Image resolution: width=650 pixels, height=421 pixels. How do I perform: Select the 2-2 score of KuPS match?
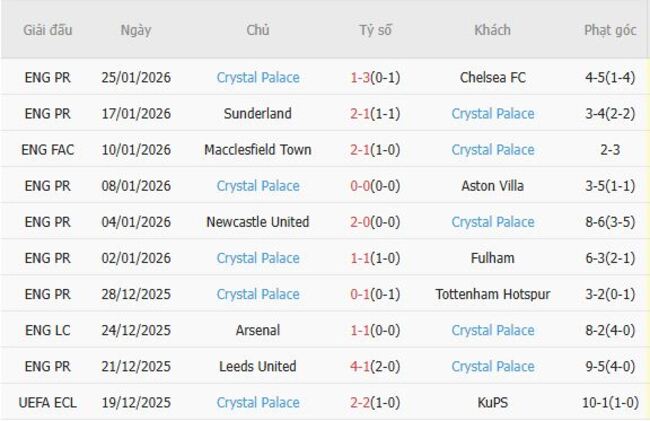pos(360,402)
